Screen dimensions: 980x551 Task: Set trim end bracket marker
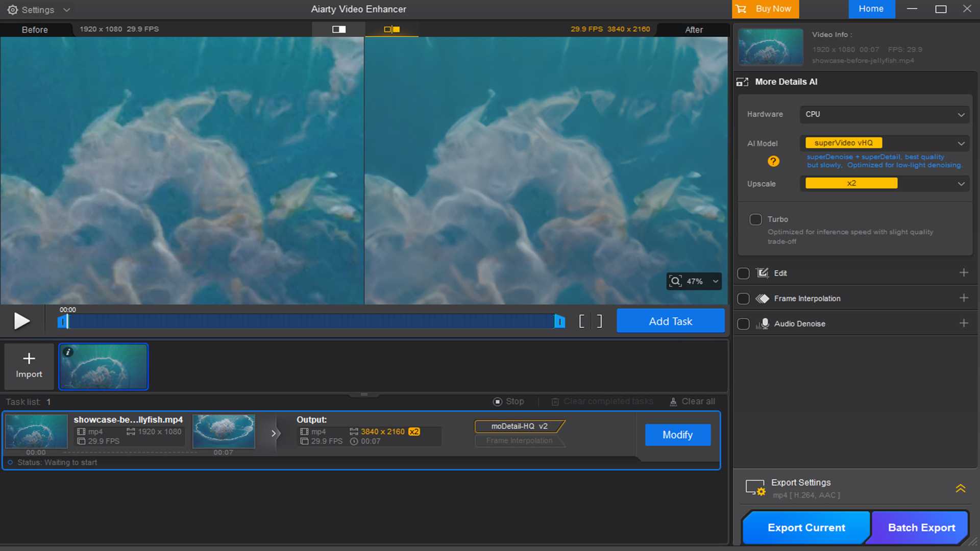pos(599,321)
